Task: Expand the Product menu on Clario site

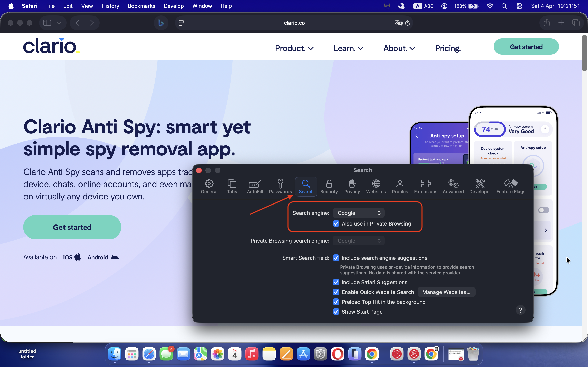Action: [294, 48]
